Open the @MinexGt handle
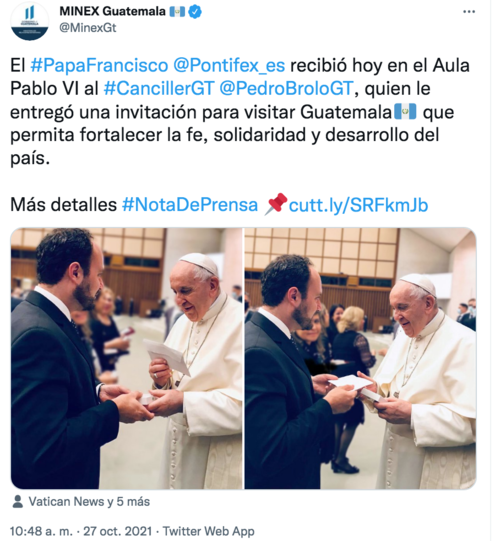Viewport: 500px width, 541px height. pos(88,28)
